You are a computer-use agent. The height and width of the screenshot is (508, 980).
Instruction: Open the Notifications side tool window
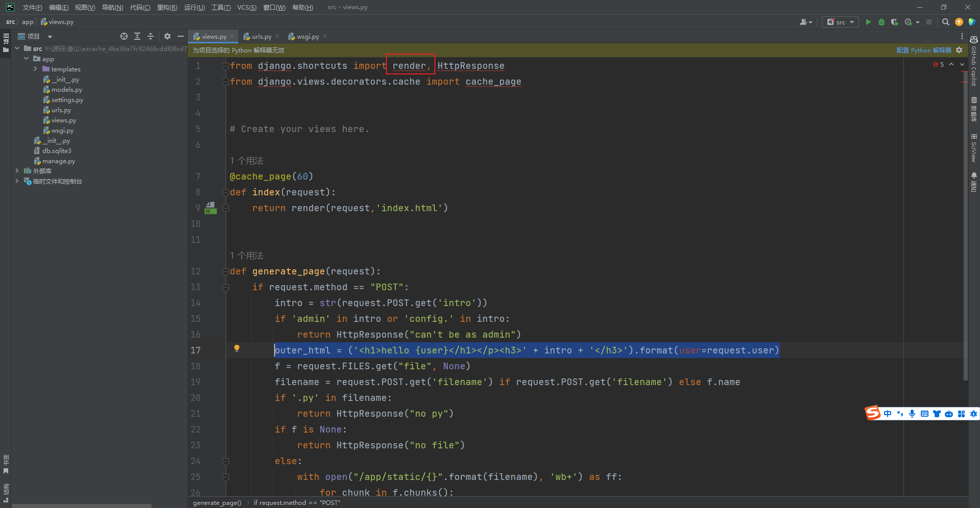[974, 182]
